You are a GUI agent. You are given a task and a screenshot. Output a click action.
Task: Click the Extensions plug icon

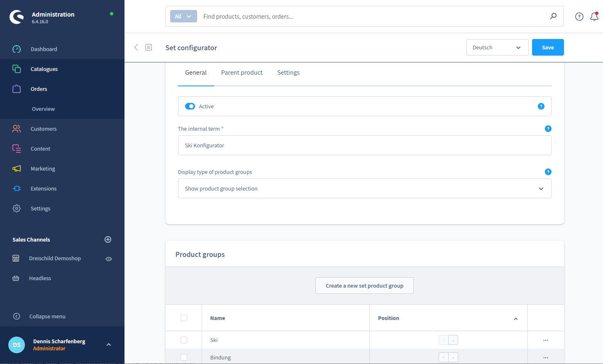[17, 188]
